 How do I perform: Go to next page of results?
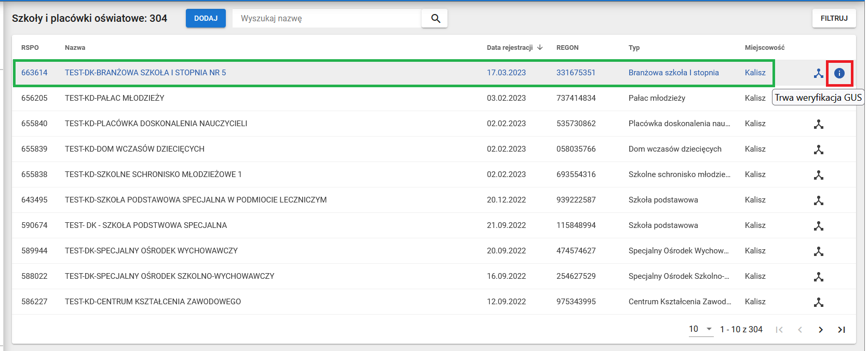tap(820, 330)
